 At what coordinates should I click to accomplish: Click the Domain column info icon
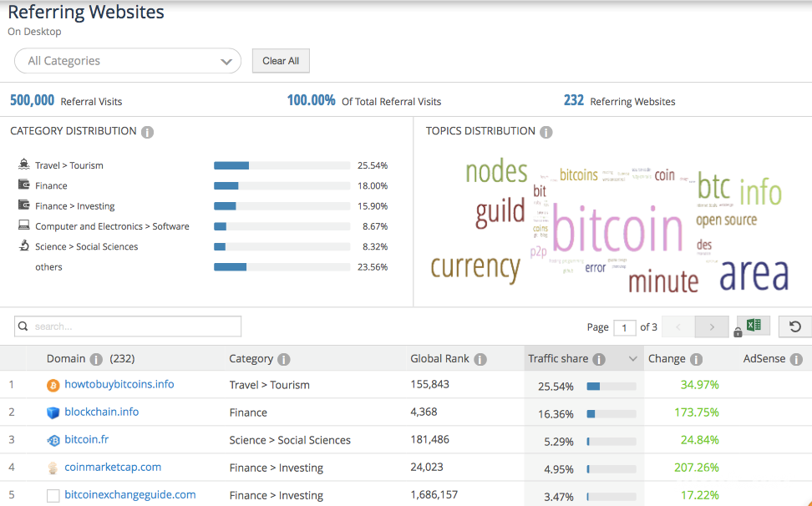[96, 360]
